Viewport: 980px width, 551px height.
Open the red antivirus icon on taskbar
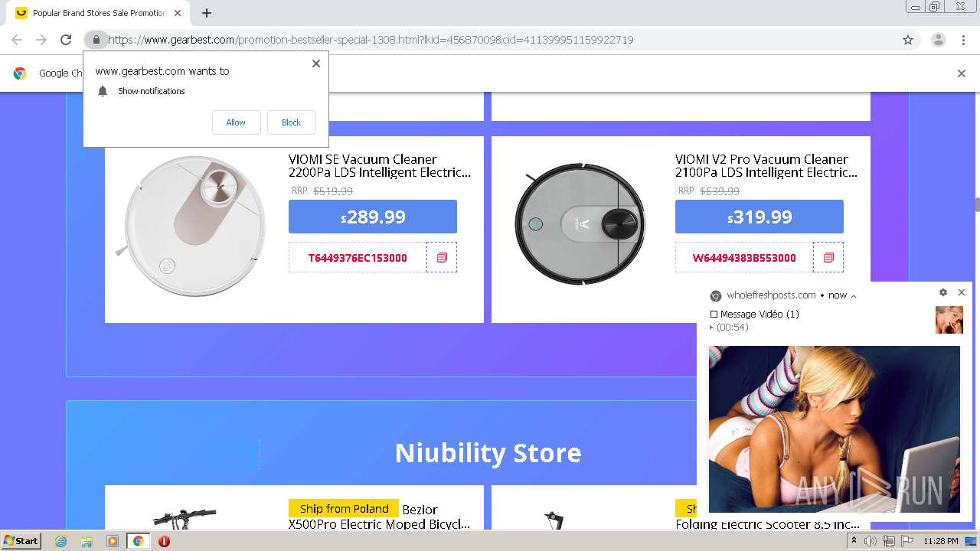point(164,541)
